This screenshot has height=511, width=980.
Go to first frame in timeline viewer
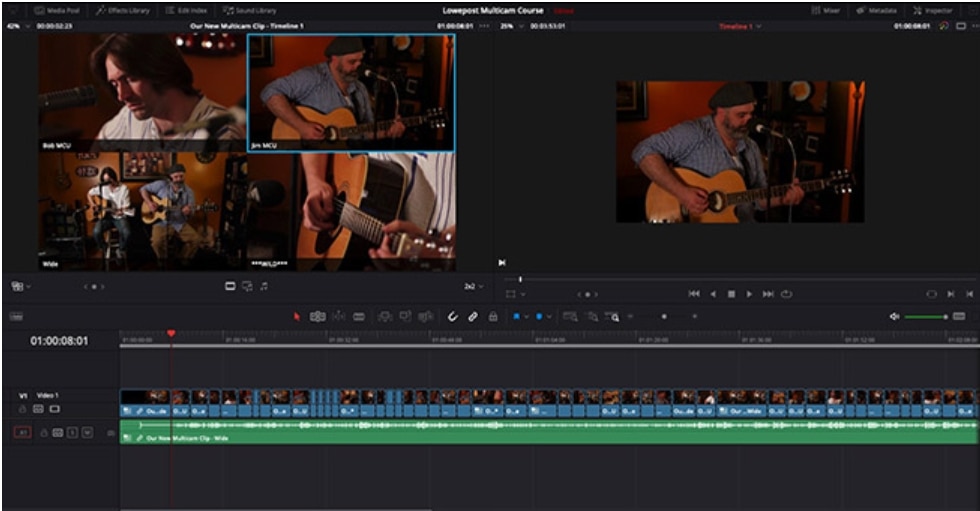tap(694, 294)
